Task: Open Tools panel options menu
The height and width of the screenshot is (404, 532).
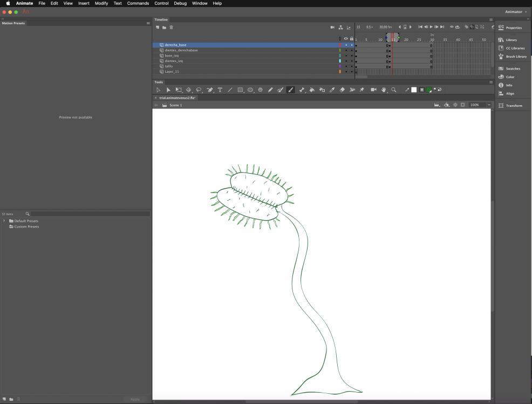Action: 491,82
